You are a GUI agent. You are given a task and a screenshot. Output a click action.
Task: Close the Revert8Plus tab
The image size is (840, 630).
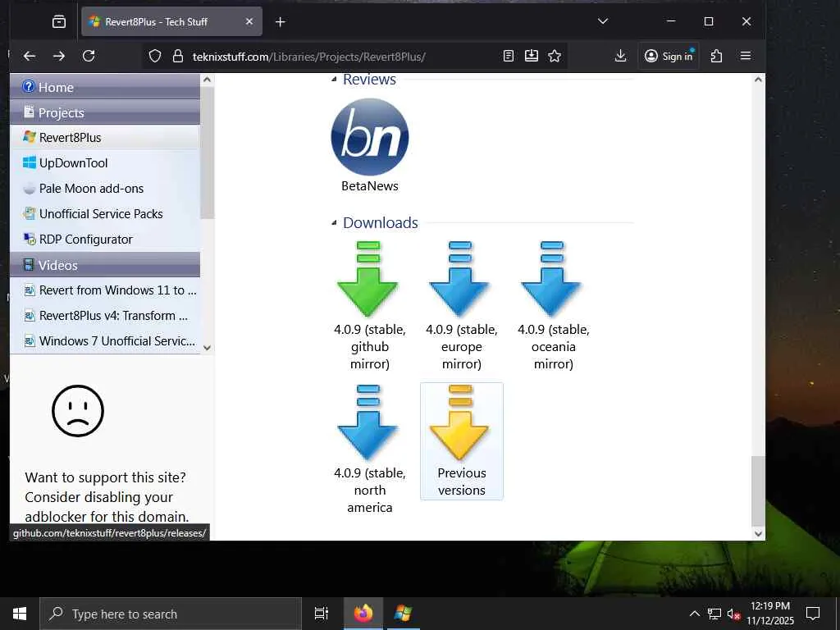249,21
